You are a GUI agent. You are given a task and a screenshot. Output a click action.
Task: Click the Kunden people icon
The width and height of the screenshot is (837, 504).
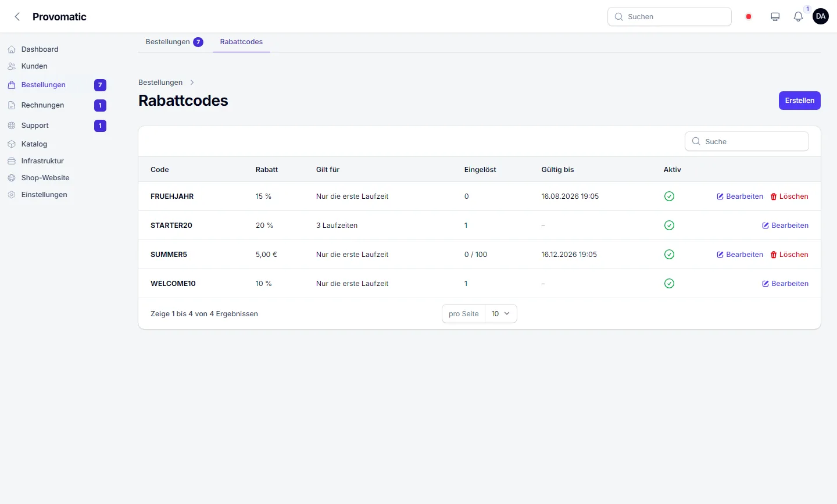(12, 66)
